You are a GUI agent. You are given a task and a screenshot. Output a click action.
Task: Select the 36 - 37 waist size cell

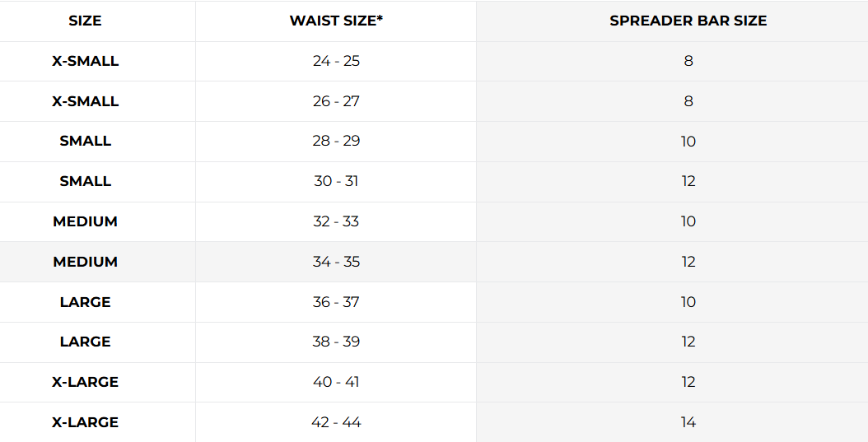tap(336, 302)
